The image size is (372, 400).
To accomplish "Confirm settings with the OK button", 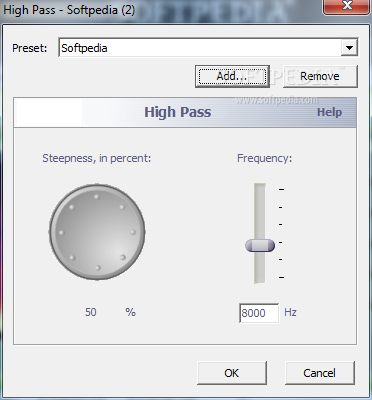I will pyautogui.click(x=232, y=373).
